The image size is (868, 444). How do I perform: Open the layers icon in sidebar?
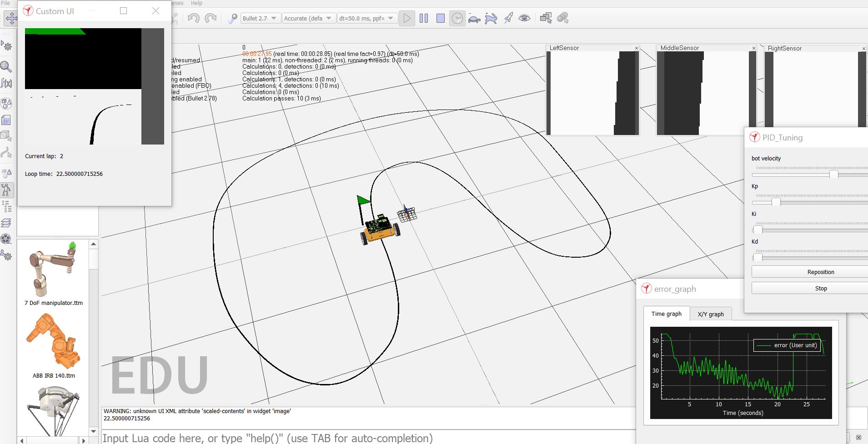[x=6, y=223]
